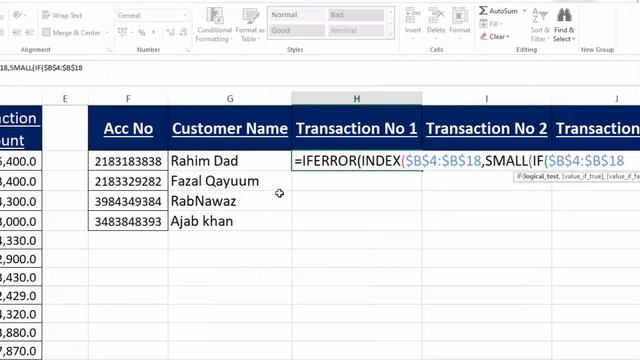Click the Customer Name header cell
This screenshot has width=640, height=360.
coord(230,128)
